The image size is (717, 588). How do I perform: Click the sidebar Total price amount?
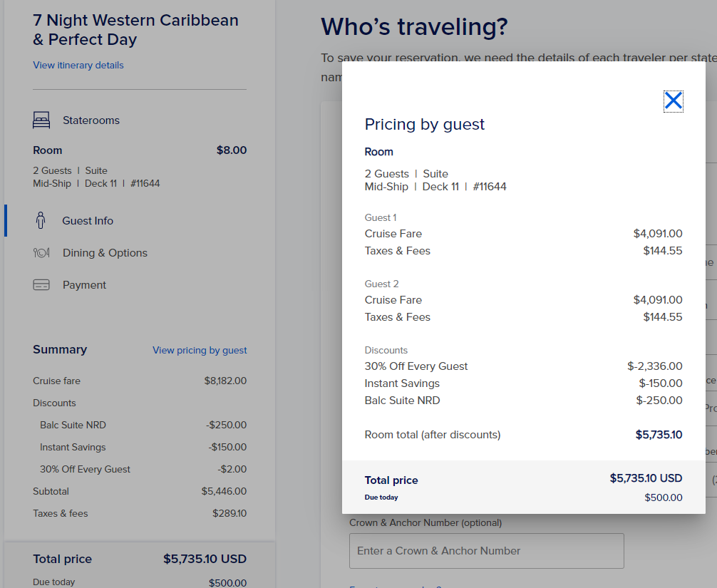205,559
